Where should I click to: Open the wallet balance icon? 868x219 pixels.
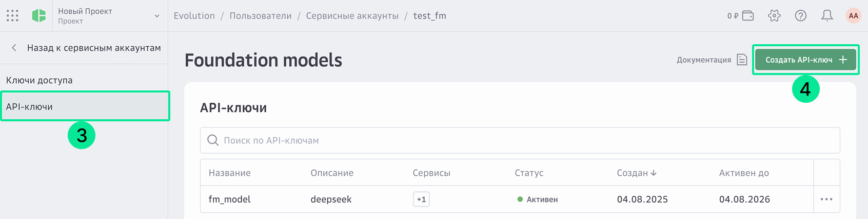point(748,16)
